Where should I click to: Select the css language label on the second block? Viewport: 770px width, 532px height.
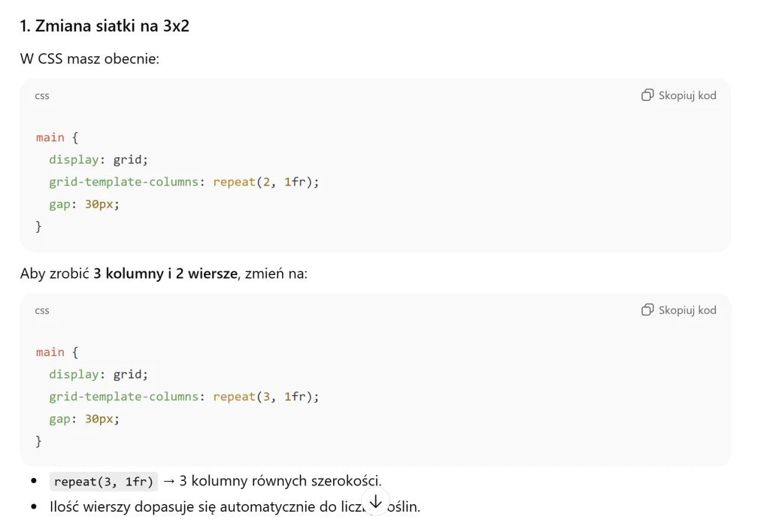(x=41, y=310)
